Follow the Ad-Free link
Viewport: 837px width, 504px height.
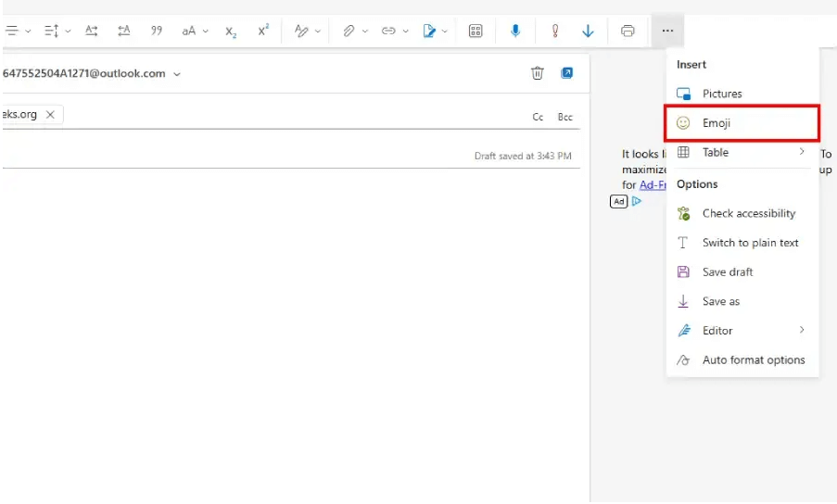tap(653, 185)
